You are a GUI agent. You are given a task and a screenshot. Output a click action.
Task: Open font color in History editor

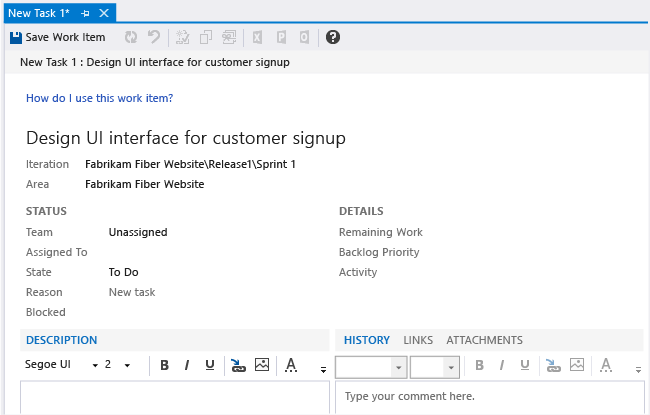click(x=606, y=365)
